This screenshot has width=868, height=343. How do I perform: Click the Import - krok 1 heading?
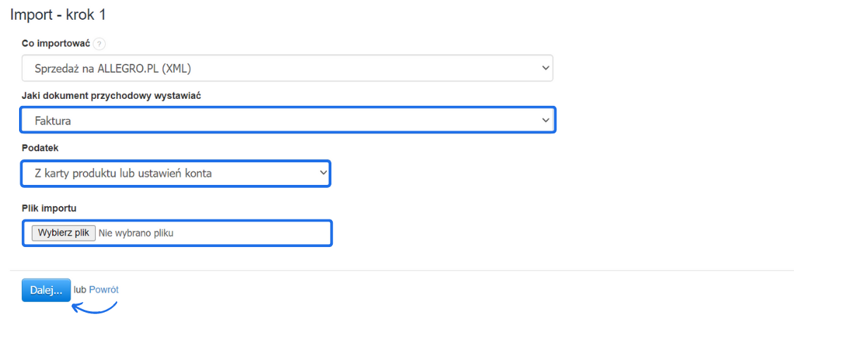[58, 15]
